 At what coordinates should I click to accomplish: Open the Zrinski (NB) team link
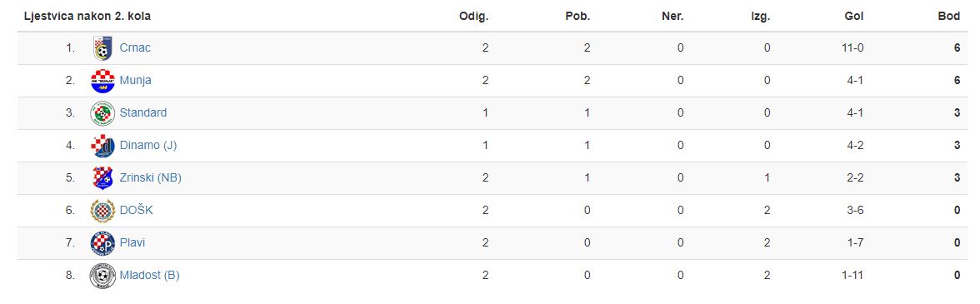[151, 178]
